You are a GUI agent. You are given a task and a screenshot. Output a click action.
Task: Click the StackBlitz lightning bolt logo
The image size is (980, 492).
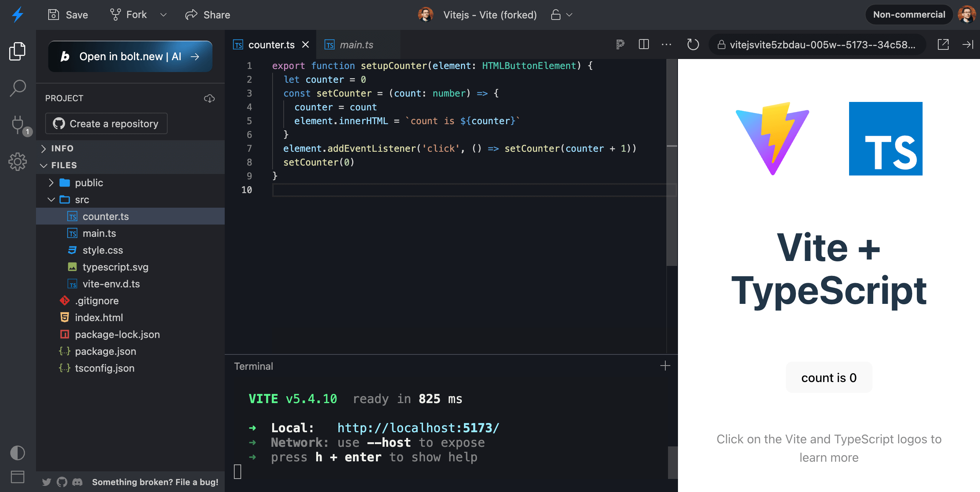tap(18, 15)
